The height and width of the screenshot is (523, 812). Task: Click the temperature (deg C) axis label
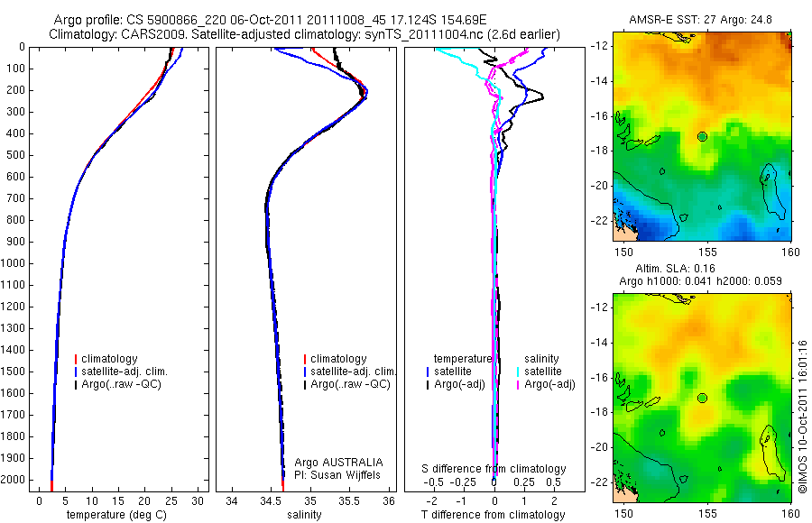pos(116,515)
